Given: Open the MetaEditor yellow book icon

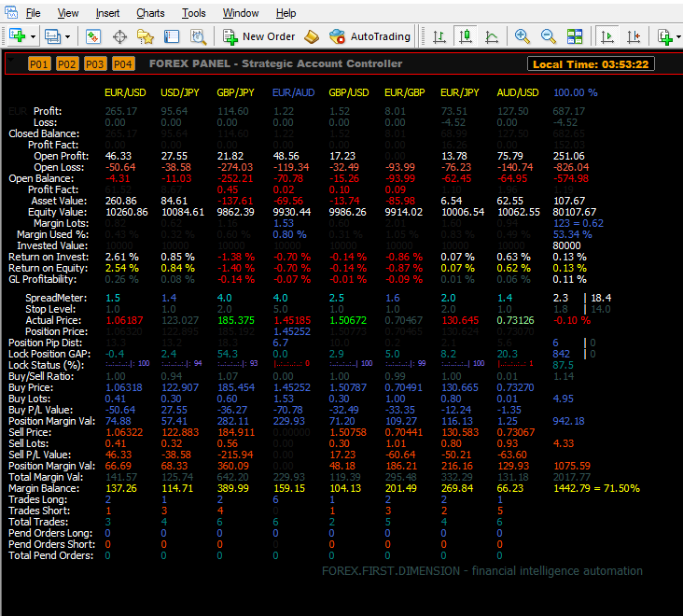Looking at the screenshot, I should pyautogui.click(x=312, y=36).
